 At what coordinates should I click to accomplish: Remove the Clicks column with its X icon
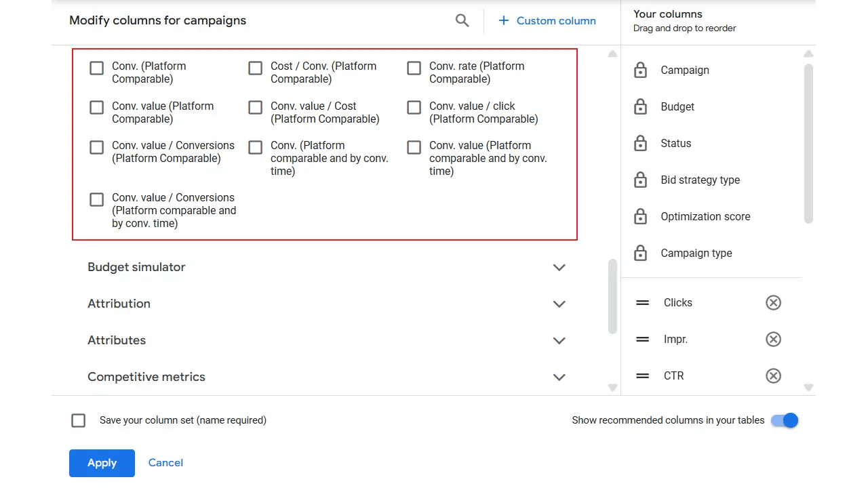(x=773, y=303)
